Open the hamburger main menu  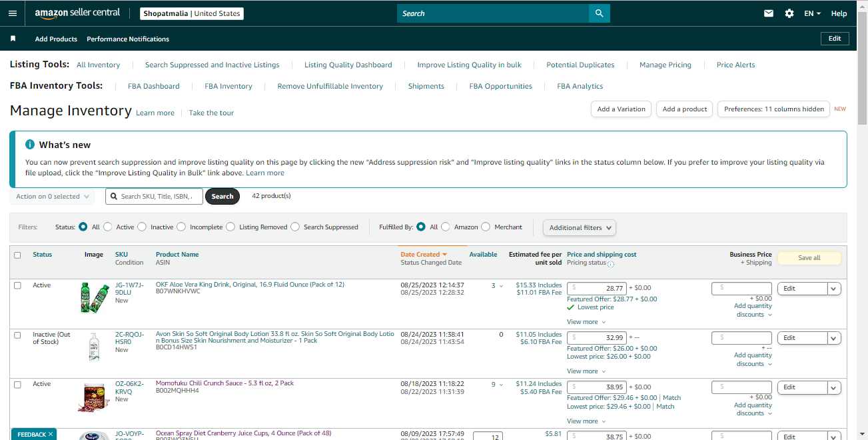tap(13, 13)
